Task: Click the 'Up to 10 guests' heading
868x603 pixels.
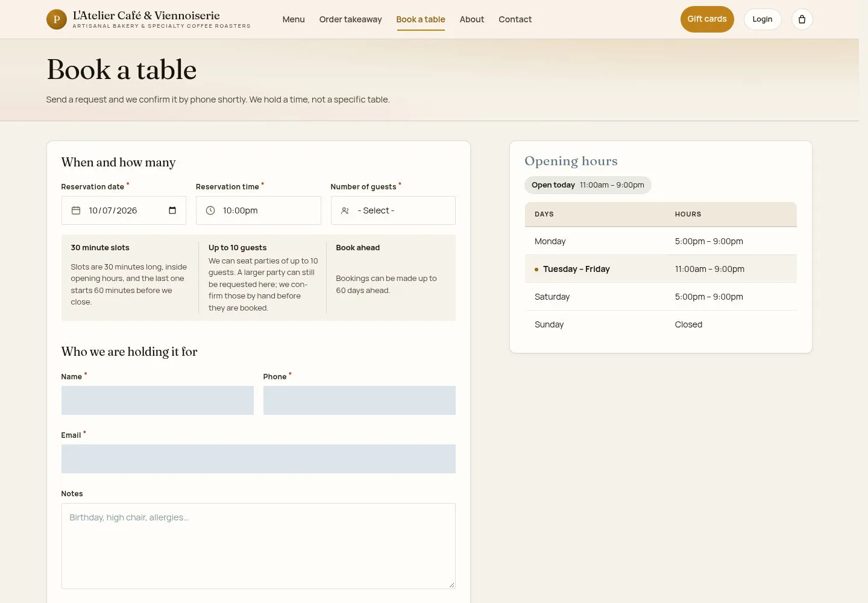Action: pyautogui.click(x=237, y=248)
